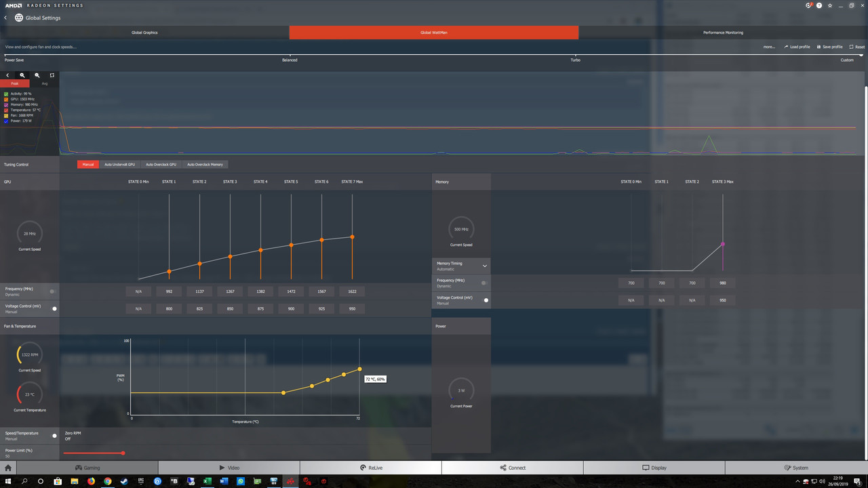Select Auto Undervolt GPU

(119, 164)
